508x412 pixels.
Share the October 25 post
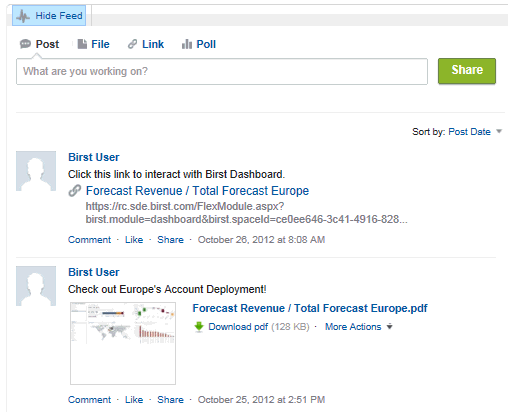170,400
